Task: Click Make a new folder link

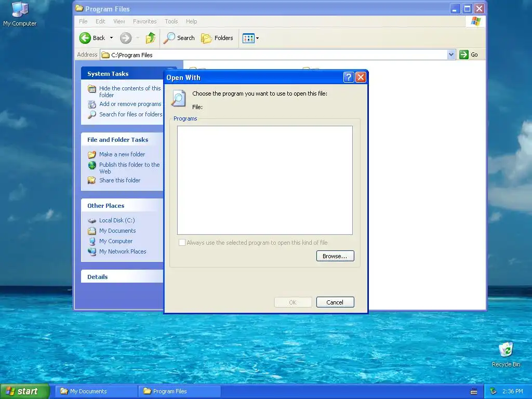Action: pyautogui.click(x=122, y=154)
